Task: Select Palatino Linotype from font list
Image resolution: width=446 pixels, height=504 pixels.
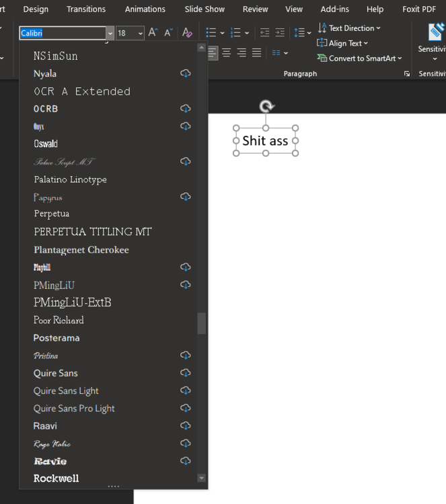Action: pyautogui.click(x=71, y=179)
